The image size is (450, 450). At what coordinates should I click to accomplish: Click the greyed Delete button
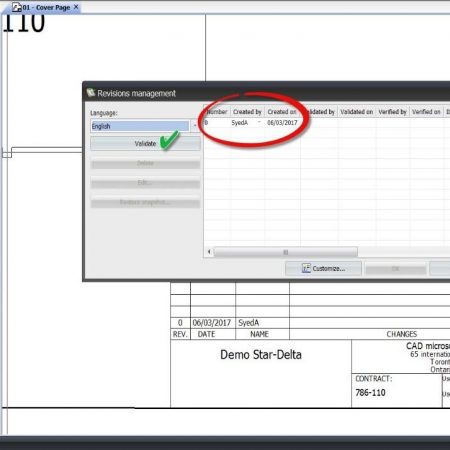pyautogui.click(x=145, y=163)
